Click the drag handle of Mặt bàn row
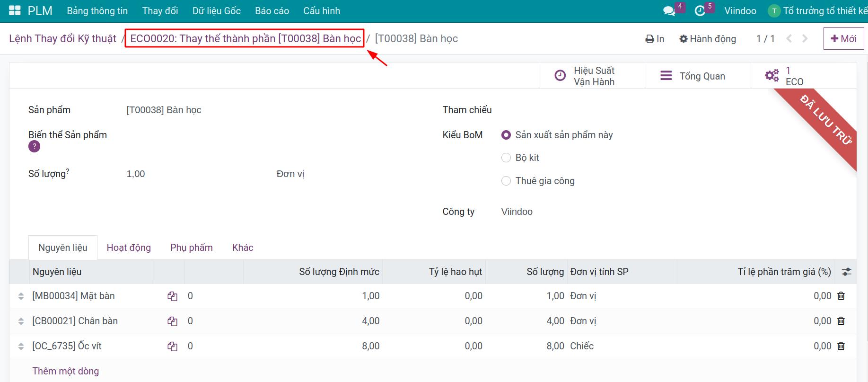The width and height of the screenshot is (868, 382). click(x=21, y=296)
